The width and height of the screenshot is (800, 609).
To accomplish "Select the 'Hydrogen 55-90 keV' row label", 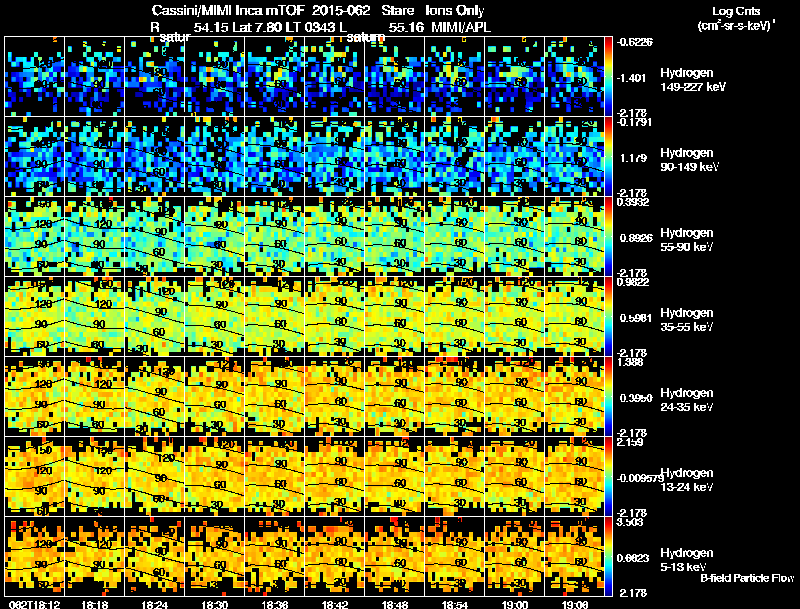I will 687,240.
